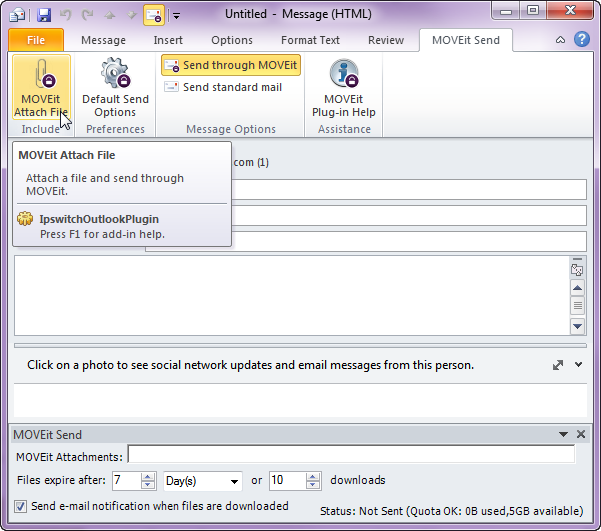Click the third field above the message body
This screenshot has height=531, width=601.
(409, 242)
